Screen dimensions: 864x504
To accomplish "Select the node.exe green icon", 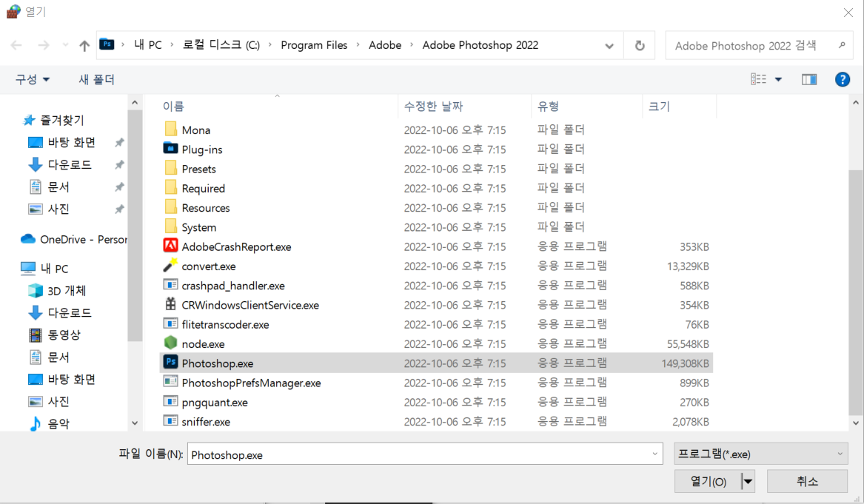I will click(171, 343).
